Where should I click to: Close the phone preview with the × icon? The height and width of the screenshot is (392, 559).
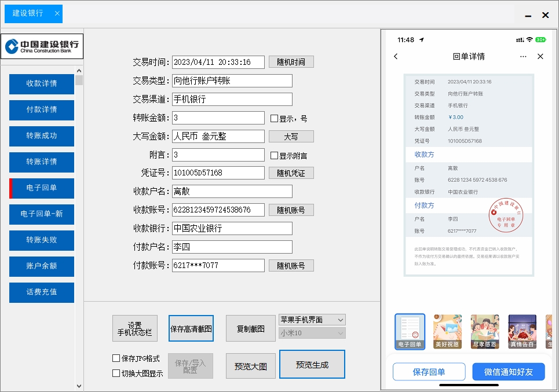point(540,56)
